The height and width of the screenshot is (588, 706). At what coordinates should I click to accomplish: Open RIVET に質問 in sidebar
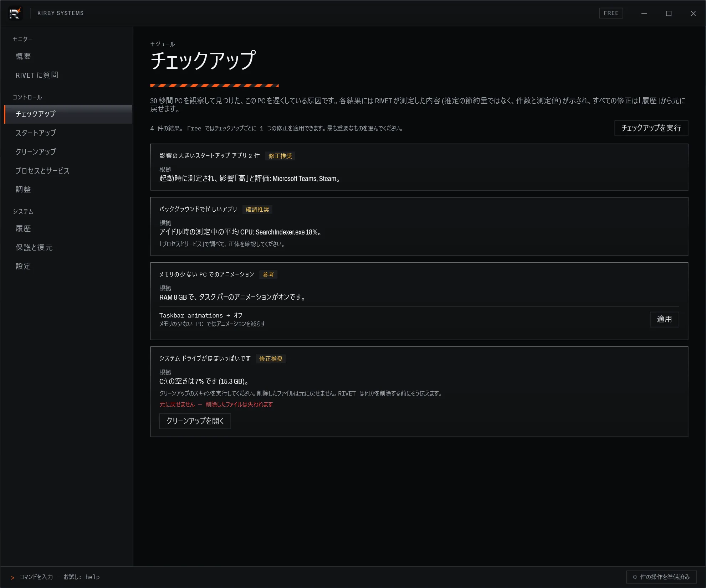[68, 75]
